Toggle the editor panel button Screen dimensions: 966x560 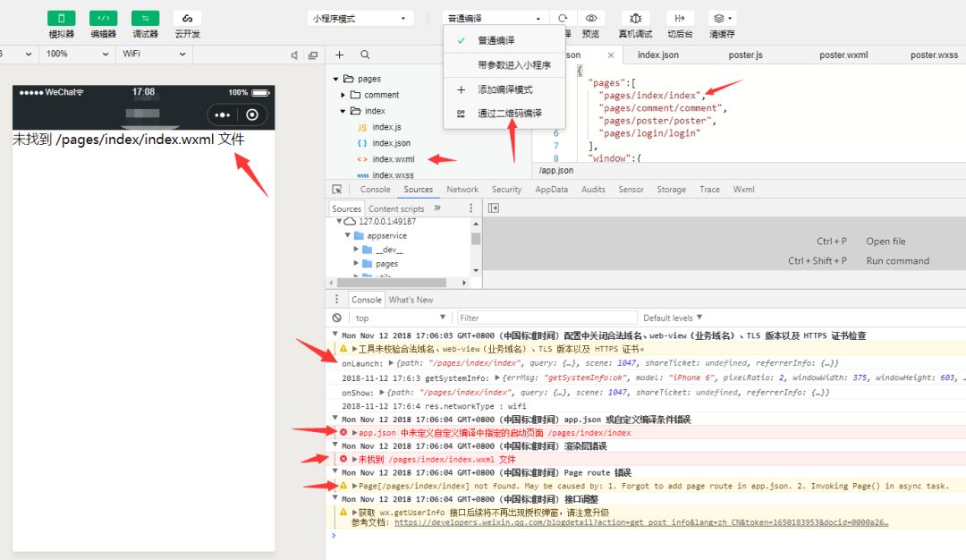[x=104, y=19]
